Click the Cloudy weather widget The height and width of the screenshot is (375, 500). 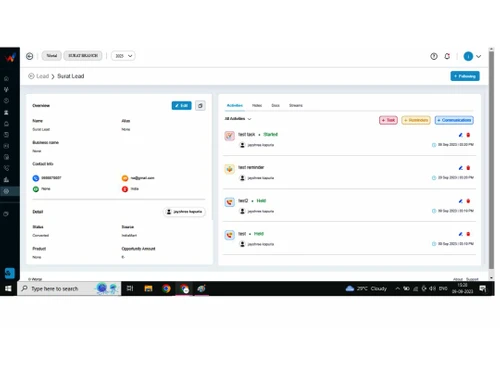click(366, 289)
